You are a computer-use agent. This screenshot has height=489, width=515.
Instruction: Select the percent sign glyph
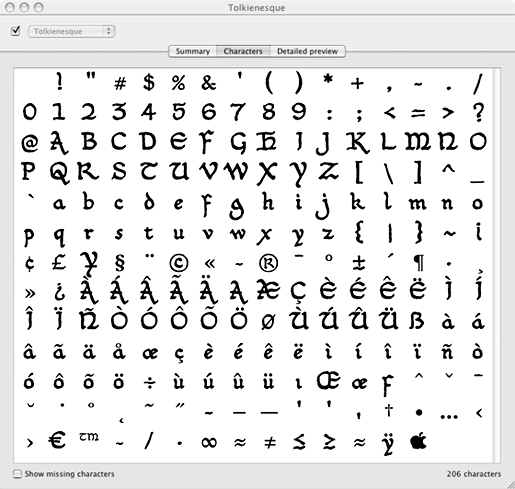(179, 83)
